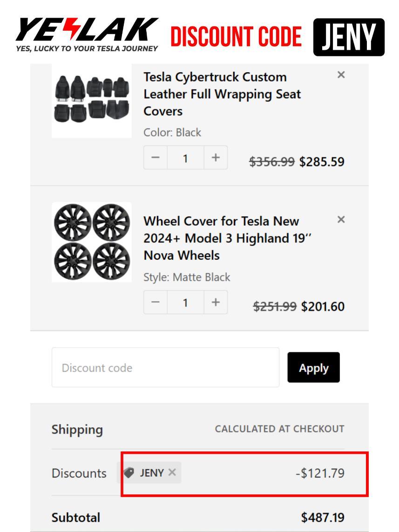Click the discount tag icon beside JENY
This screenshot has width=399, height=532.
point(129,473)
